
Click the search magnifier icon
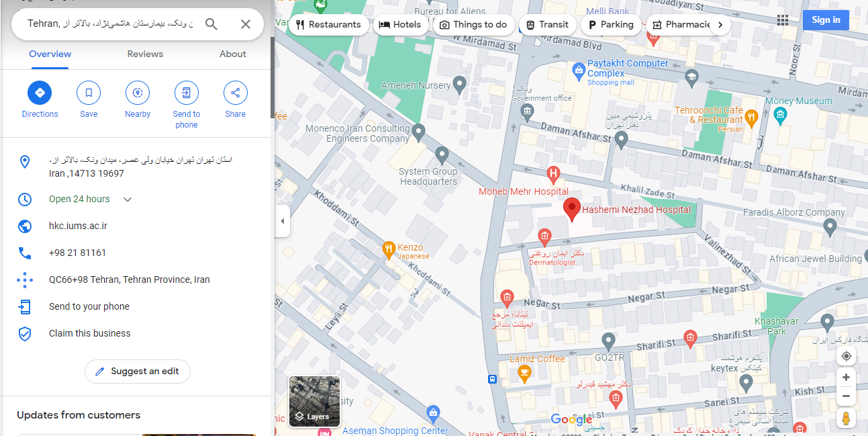click(211, 24)
